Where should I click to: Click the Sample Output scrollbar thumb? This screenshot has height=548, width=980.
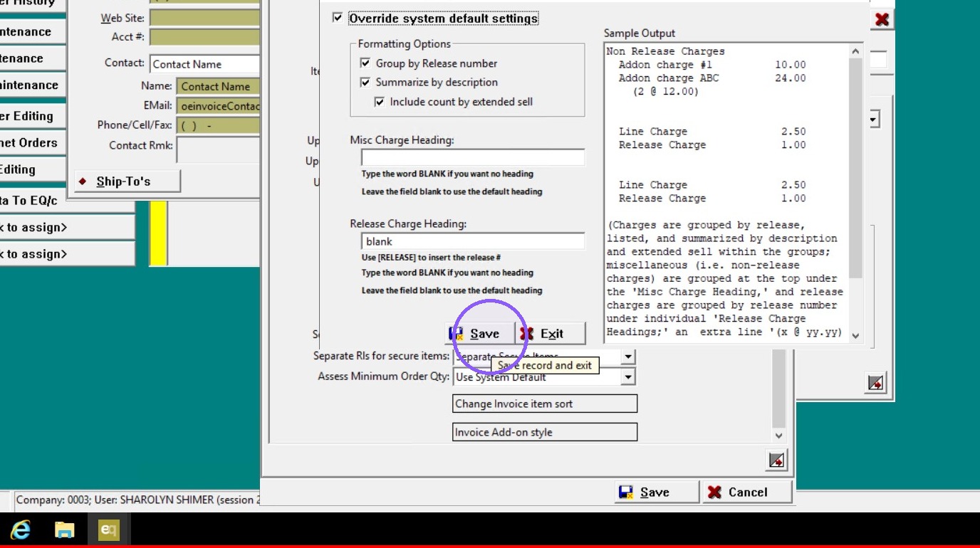855,169
